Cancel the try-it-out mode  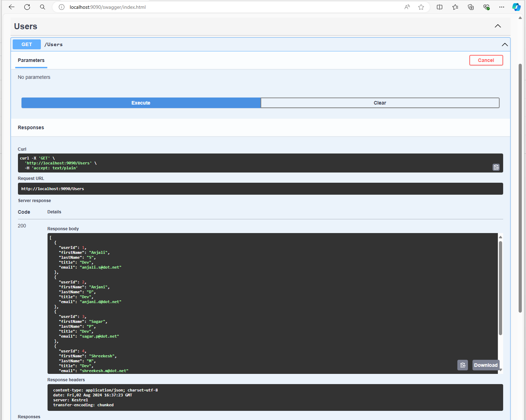click(486, 60)
